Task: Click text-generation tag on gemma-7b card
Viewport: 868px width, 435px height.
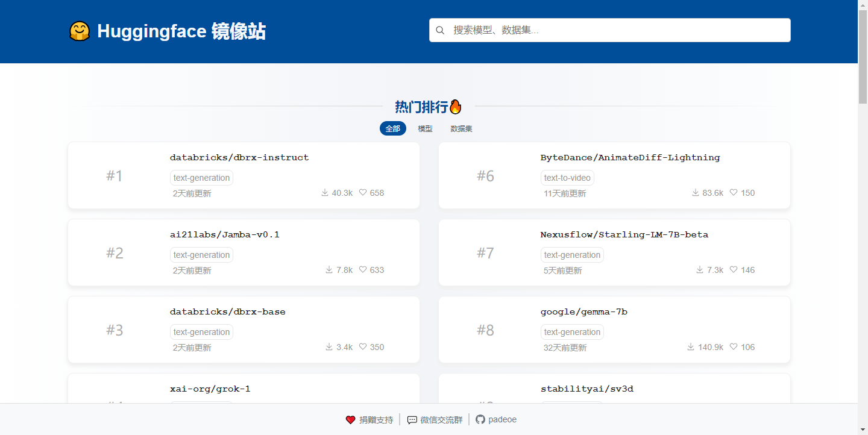Action: tap(572, 332)
